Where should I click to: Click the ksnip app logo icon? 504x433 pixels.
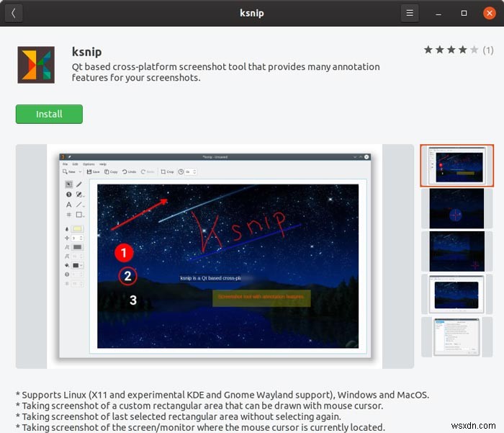point(36,65)
